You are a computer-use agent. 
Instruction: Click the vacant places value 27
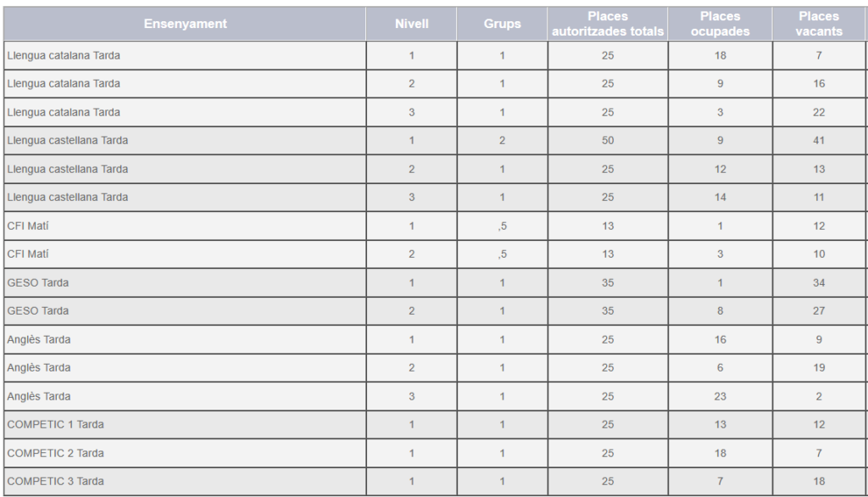819,311
